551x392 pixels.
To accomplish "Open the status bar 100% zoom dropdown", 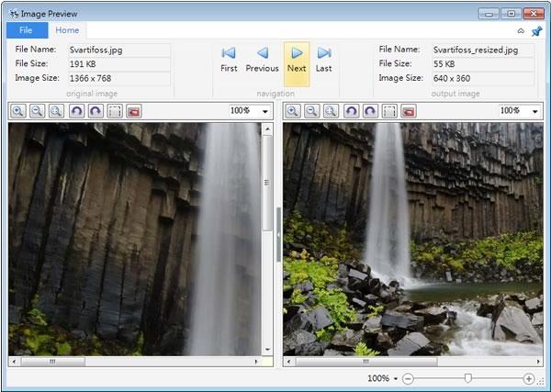I will pyautogui.click(x=396, y=378).
